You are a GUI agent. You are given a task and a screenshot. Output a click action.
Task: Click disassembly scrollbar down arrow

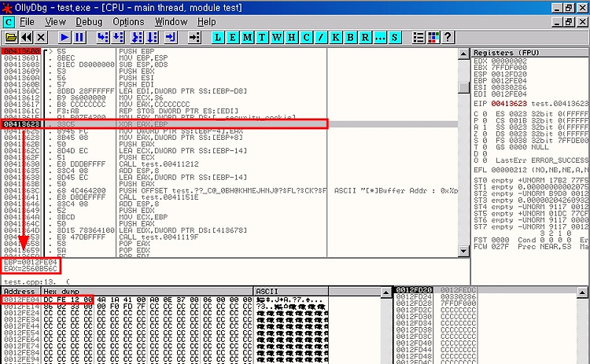click(464, 251)
